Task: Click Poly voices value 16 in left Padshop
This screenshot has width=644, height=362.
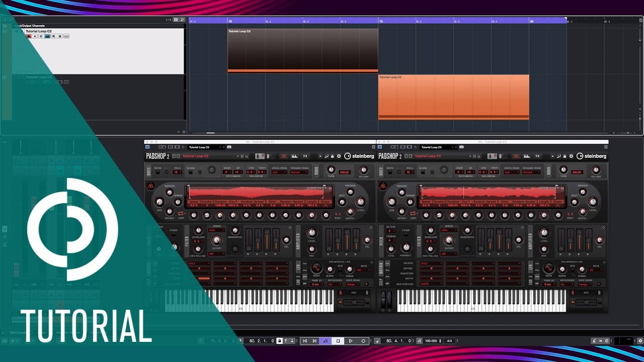Action: pos(176,172)
